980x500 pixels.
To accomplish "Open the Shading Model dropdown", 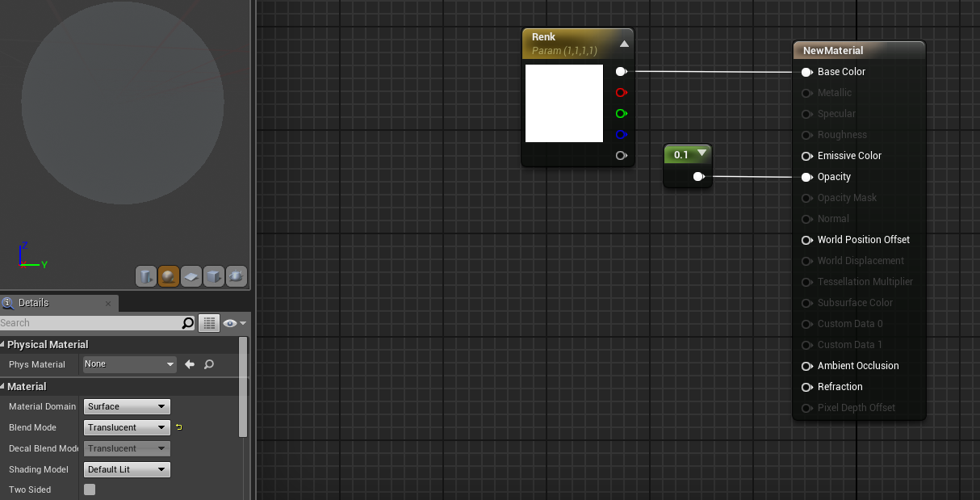I will pos(127,469).
